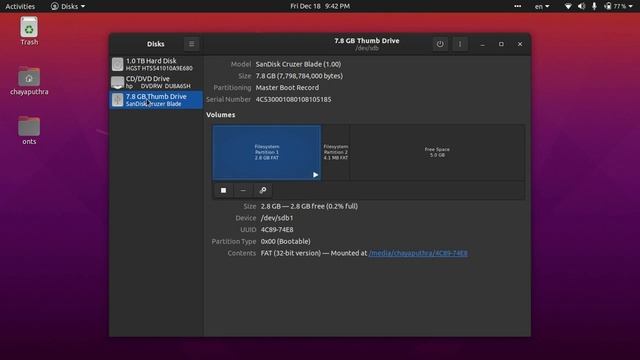Select the 1.0 TB Hard Disk
640x360 pixels.
tap(156, 64)
